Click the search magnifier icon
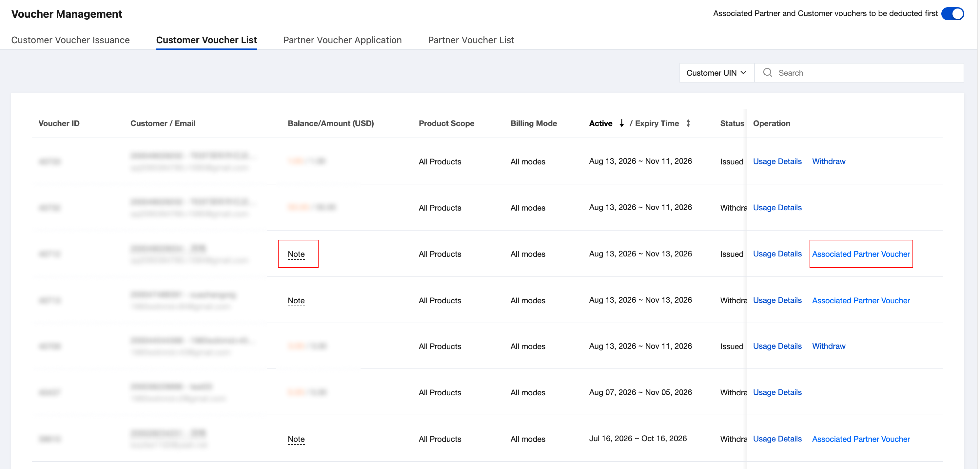 click(767, 73)
